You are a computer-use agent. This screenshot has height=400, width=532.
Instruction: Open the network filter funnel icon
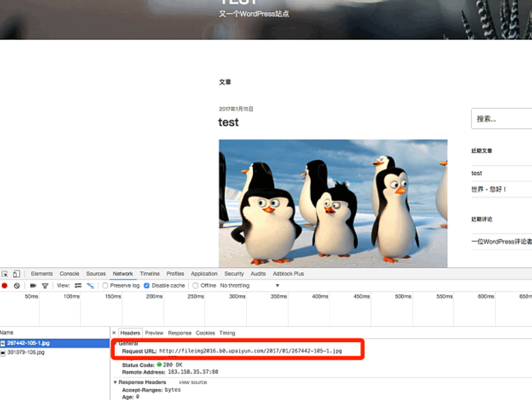tap(45, 286)
